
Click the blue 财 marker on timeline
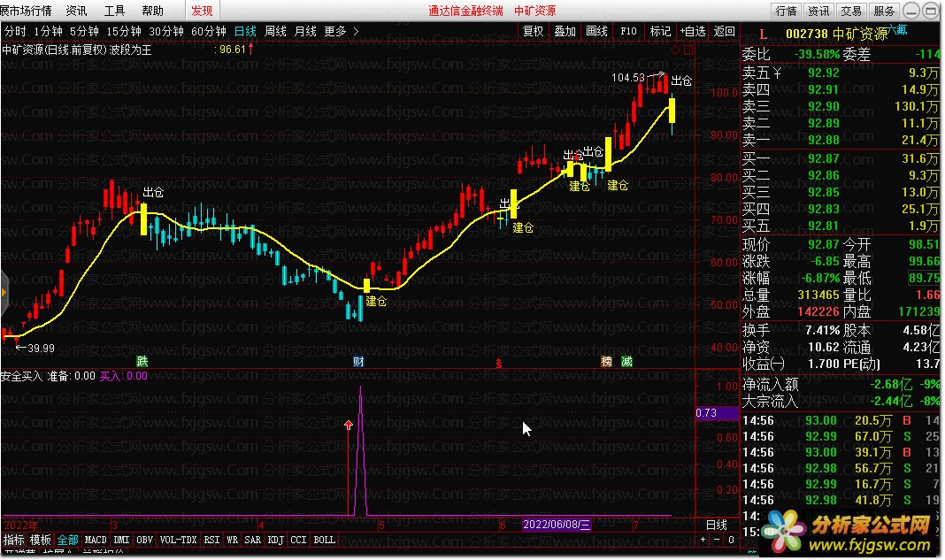click(358, 362)
